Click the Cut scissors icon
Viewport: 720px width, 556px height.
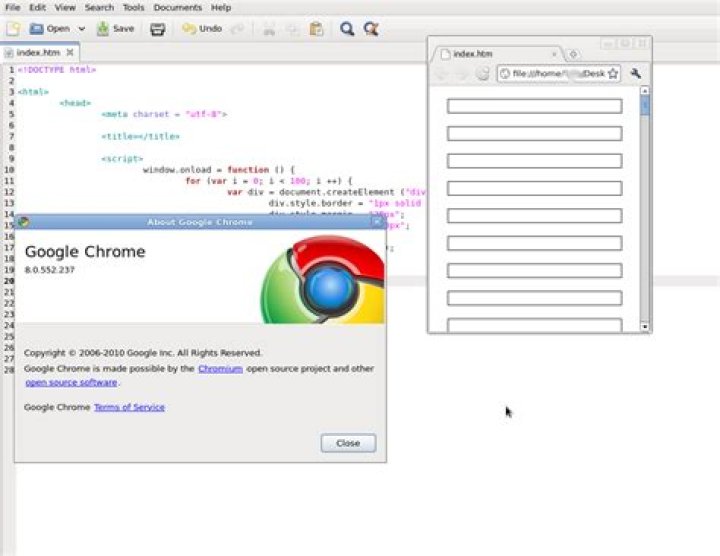tap(269, 29)
